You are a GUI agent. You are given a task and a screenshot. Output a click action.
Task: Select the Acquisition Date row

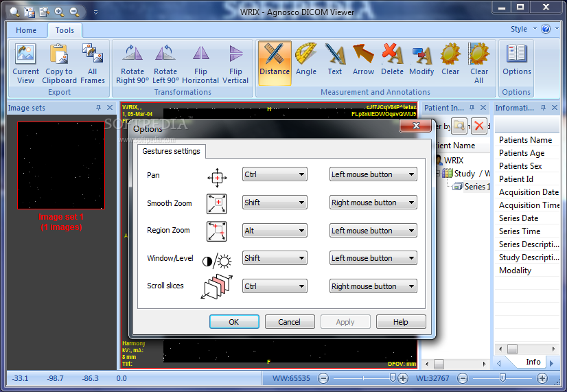click(527, 192)
